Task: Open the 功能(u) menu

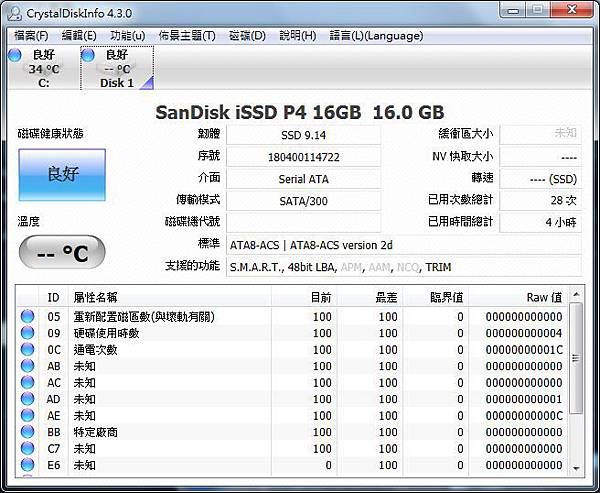Action: 128,36
